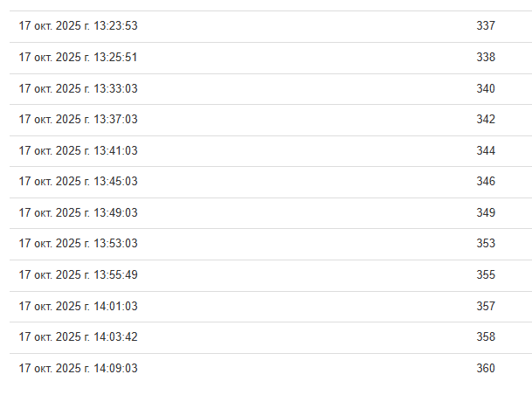532x395 pixels.
Task: Click the 14:01:03 timestamp entry
Action: point(78,307)
